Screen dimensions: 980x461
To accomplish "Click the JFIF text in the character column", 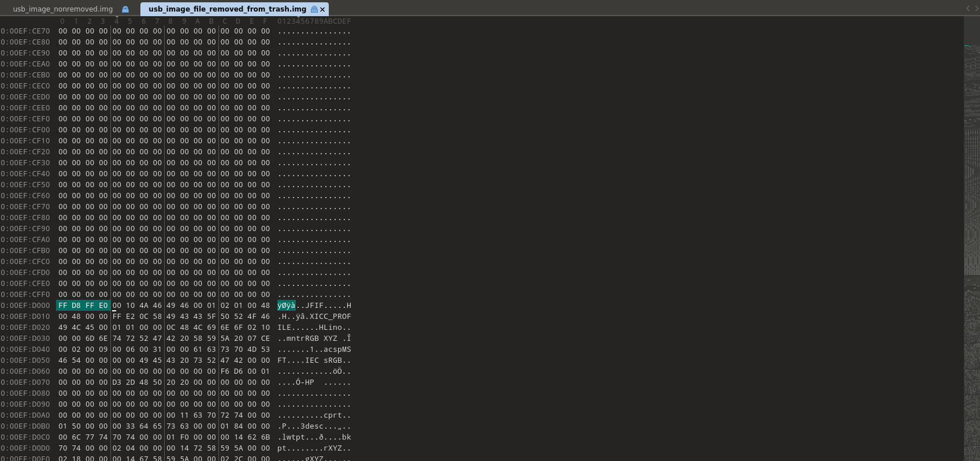I will pyautogui.click(x=314, y=306).
